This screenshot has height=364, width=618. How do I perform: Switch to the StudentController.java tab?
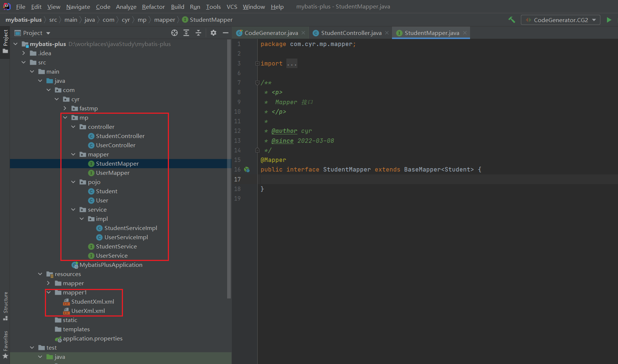pos(351,33)
